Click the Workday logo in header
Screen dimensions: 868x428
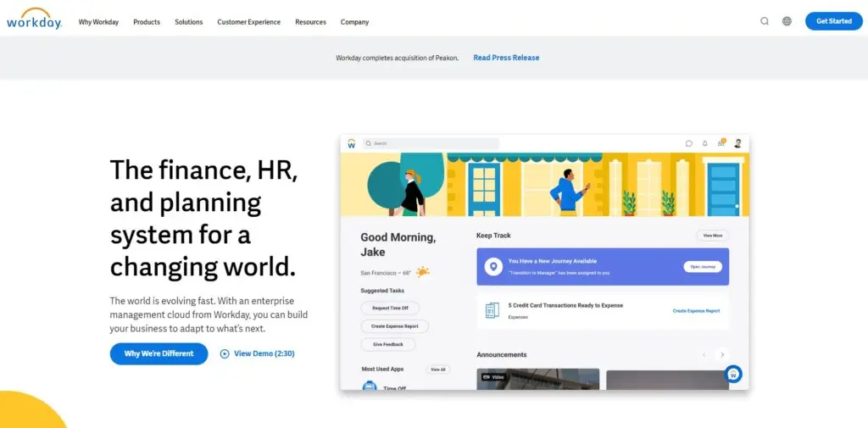[x=34, y=20]
